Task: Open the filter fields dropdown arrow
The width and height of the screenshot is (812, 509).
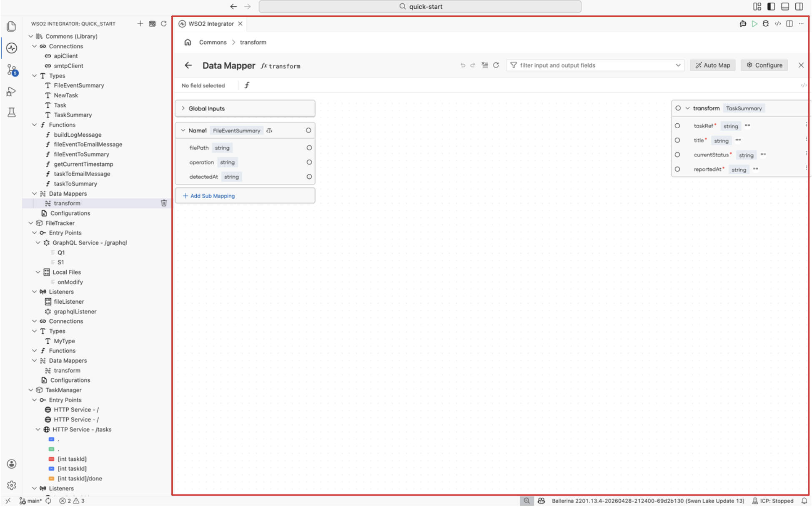Action: (678, 65)
